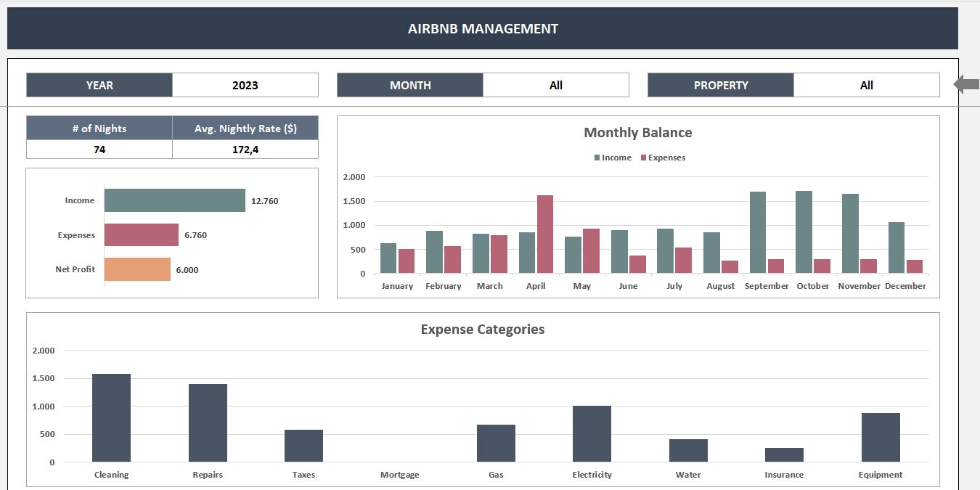Select the YEAR label cell
Screen dimensions: 980x490
pyautogui.click(x=99, y=85)
